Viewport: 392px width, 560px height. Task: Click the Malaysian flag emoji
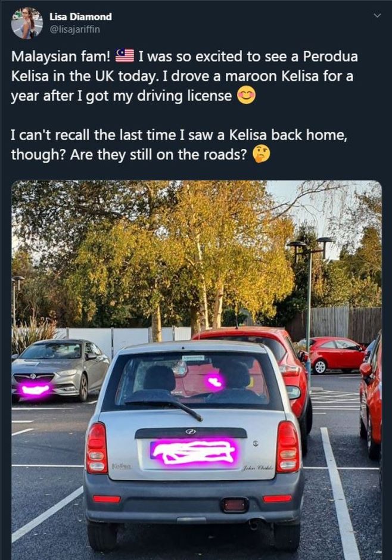(125, 56)
